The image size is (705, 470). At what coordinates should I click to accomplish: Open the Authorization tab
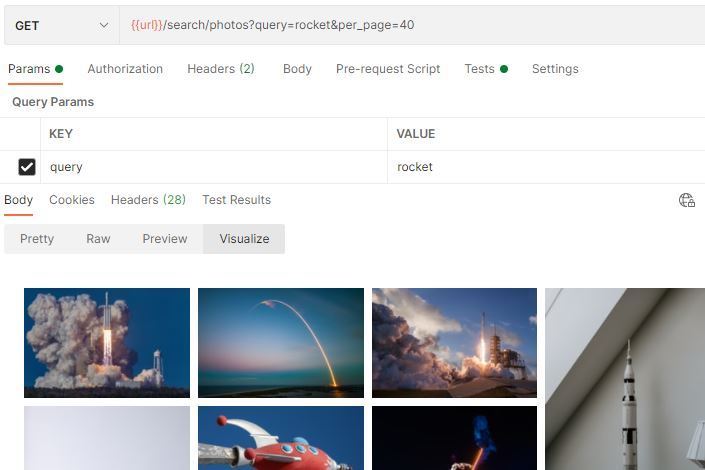(x=125, y=69)
